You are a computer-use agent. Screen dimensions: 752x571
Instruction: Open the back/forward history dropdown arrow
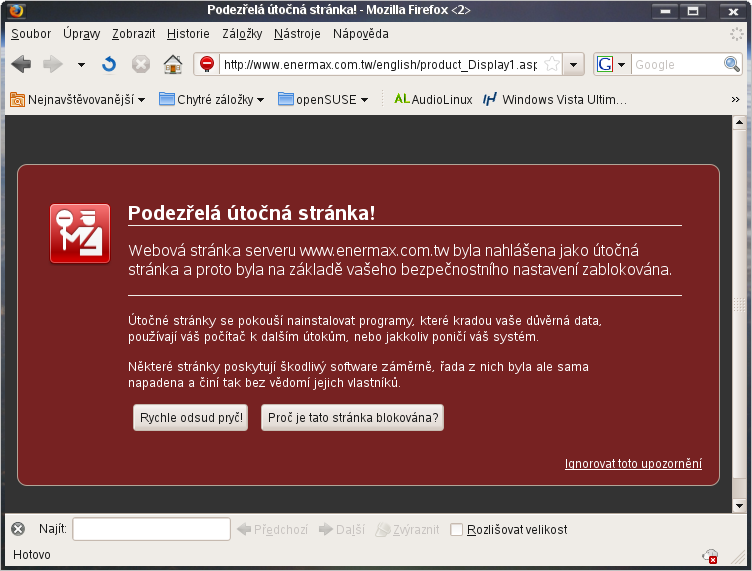[81, 64]
